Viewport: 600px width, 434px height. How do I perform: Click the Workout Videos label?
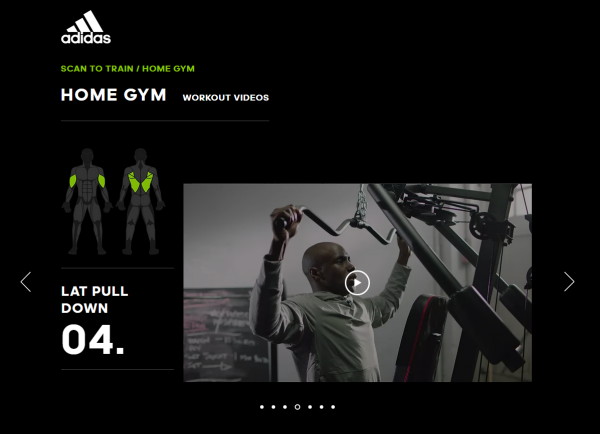click(226, 98)
